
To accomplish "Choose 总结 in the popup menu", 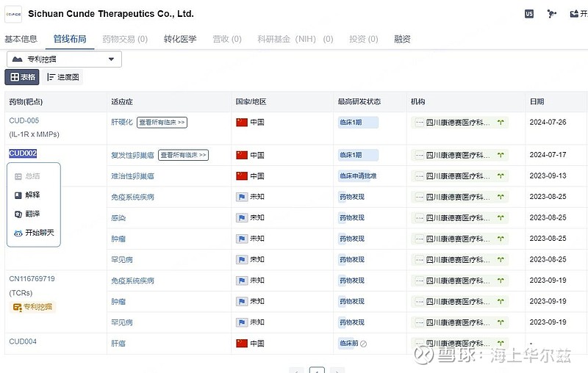I will 27,176.
